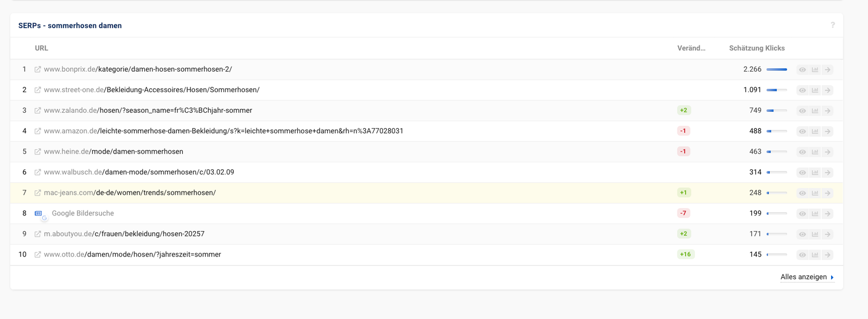Click the mac-jeans.com sommerhosen URL

130,193
